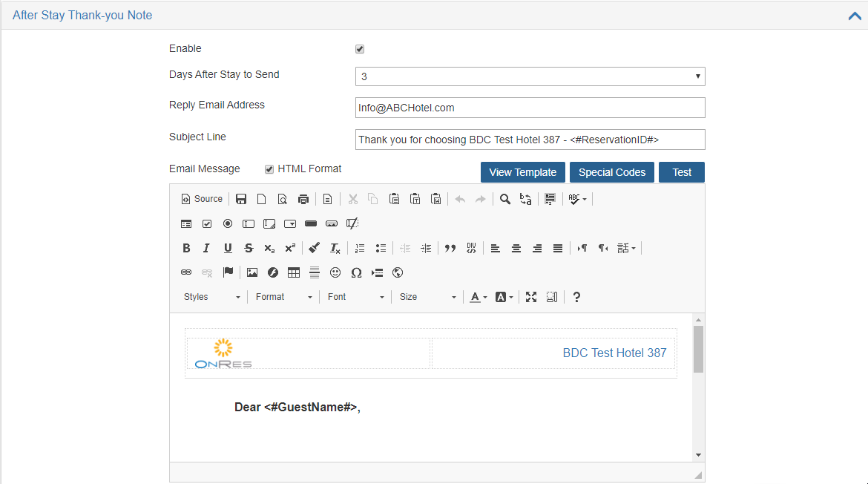
Task: Insert a smiley emoticon
Action: click(335, 272)
